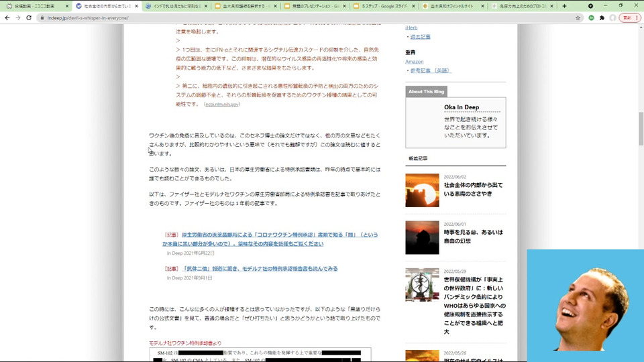Click the redacted モデルナ document image

pyautogui.click(x=260, y=355)
